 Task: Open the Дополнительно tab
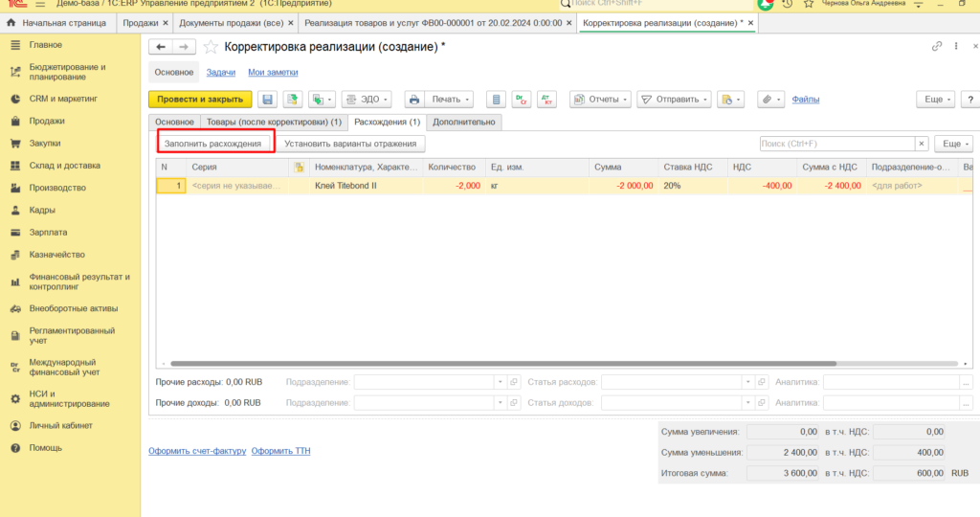pos(464,122)
